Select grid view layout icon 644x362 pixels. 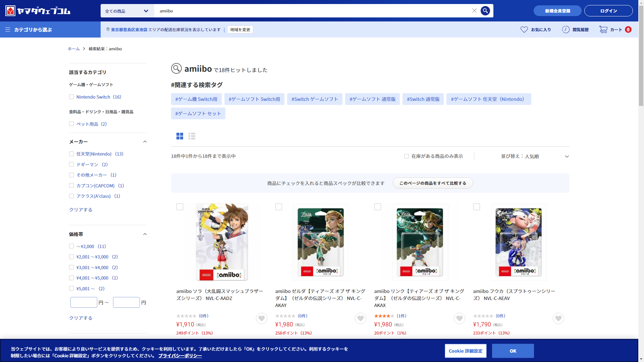point(180,136)
